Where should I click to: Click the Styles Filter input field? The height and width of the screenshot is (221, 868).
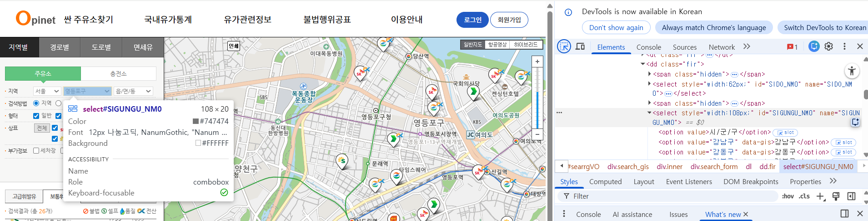tap(668, 196)
